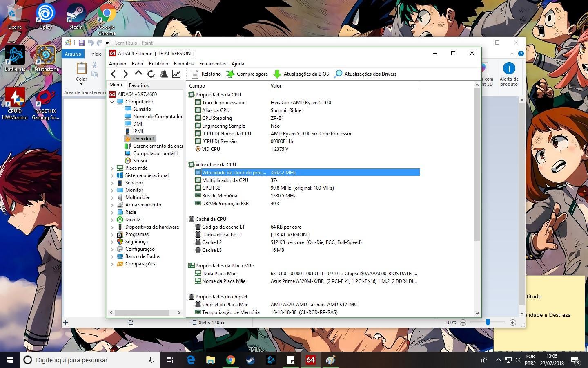588x368 pixels.
Task: Open the Início tab in Paint
Action: point(96,54)
